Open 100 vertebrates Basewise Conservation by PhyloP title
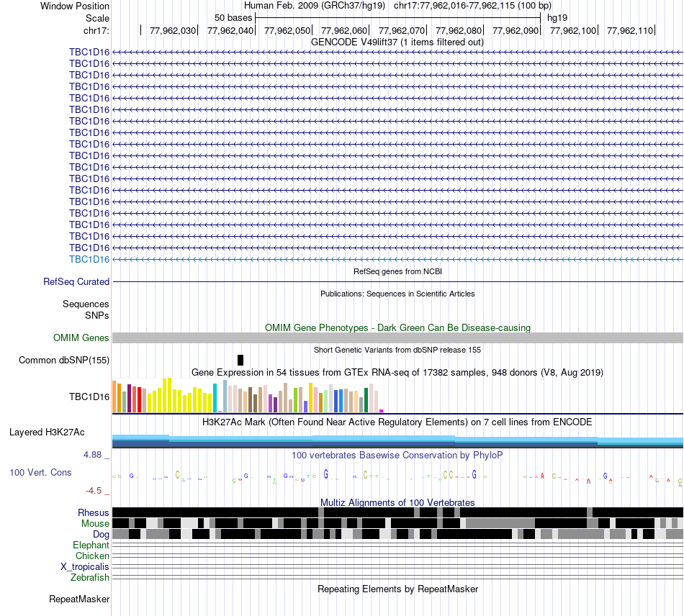 tap(397, 456)
